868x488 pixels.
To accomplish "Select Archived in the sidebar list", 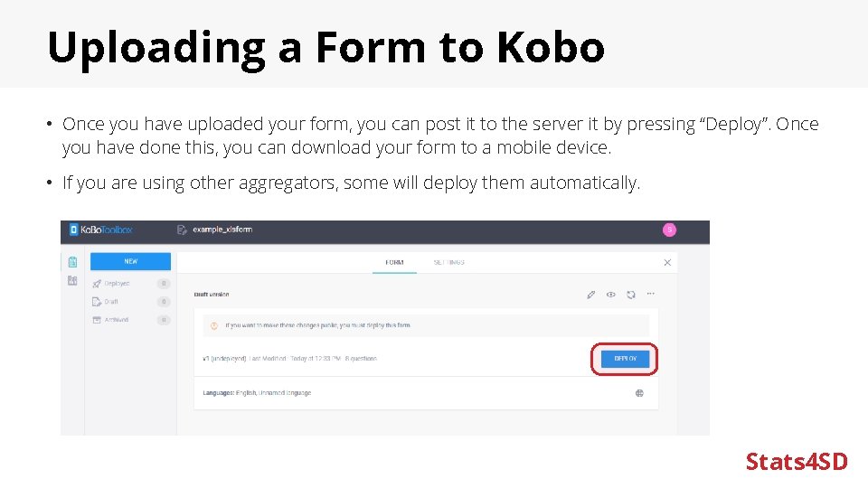I will point(116,320).
